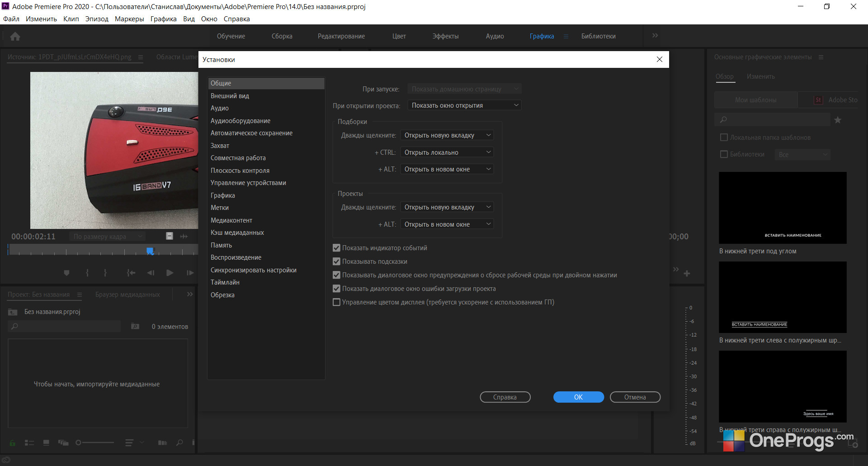868x466 pixels.
Task: Go to the Home screen icon
Action: click(x=15, y=36)
